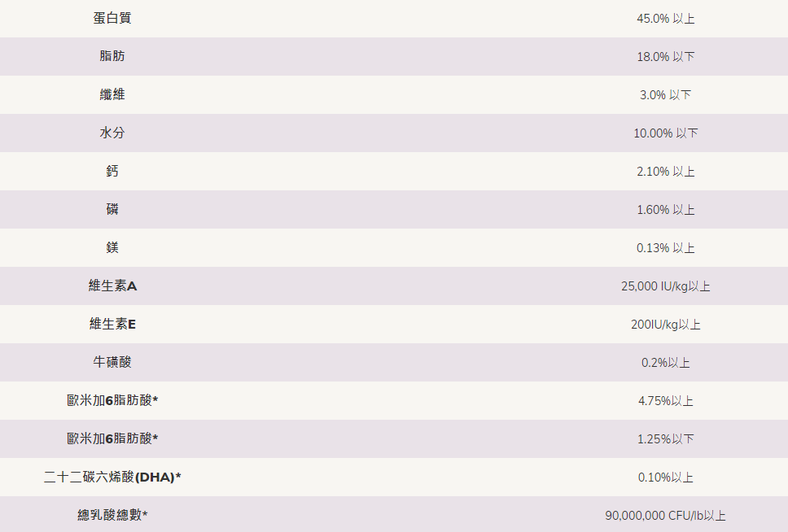Select the 10.00% 以下 value
788x532 pixels.
665,133
